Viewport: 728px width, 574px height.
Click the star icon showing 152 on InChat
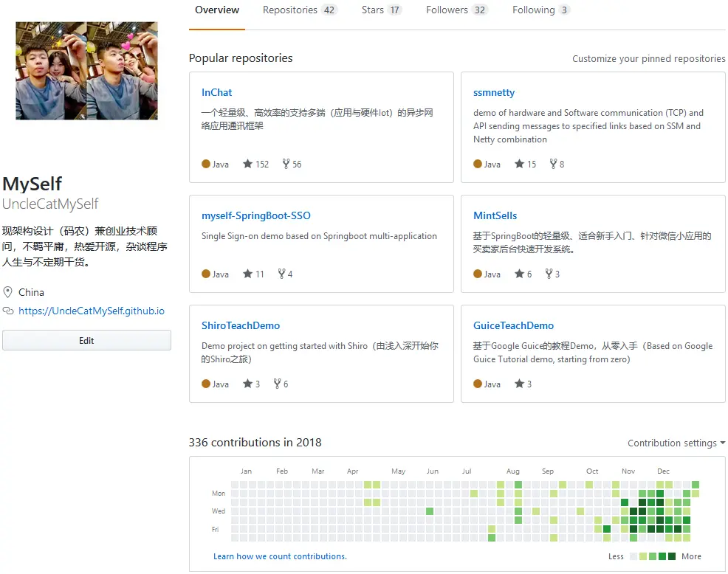(247, 164)
